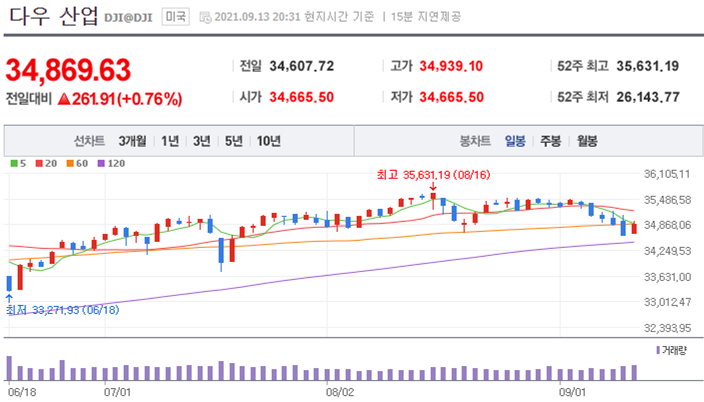This screenshot has height=402, width=704.
Task: Click the 봉차트 label
Action: 475,141
